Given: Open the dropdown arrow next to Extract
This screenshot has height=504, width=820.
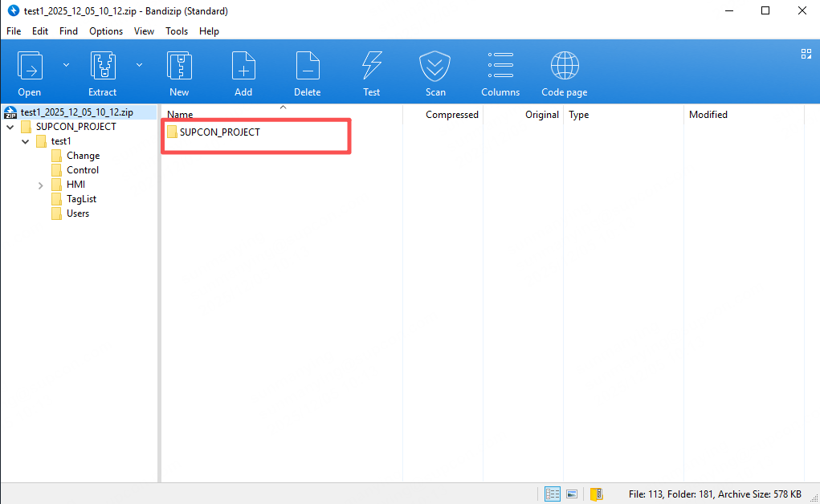Looking at the screenshot, I should click(x=139, y=65).
